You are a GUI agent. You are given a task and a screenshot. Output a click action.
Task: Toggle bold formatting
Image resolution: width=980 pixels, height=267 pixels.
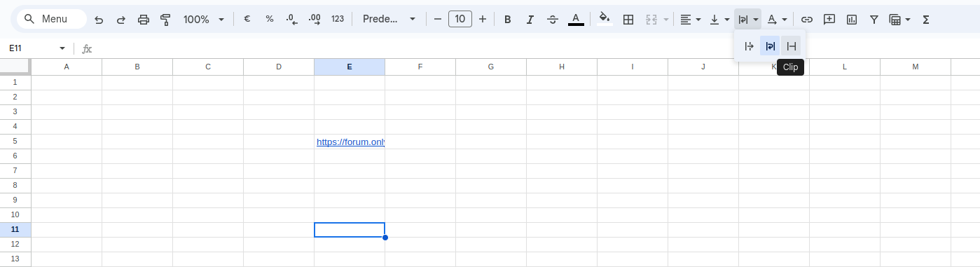tap(508, 20)
